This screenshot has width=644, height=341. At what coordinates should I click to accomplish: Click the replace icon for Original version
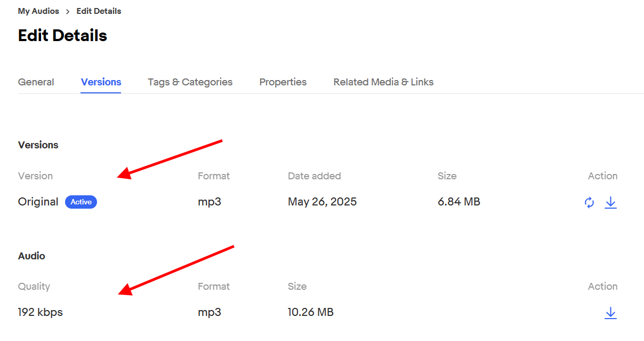tap(589, 203)
